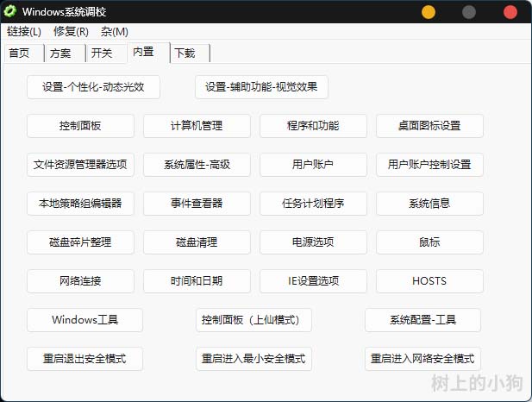
Task: Open 系统属性-高级
Action: (x=197, y=165)
